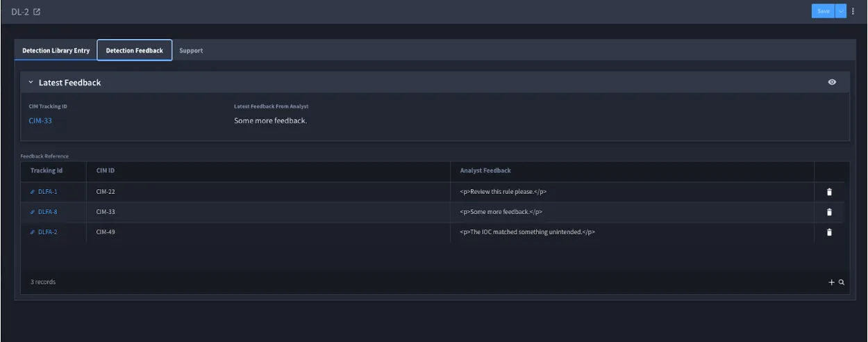Open the Save dropdown arrow
Screen dimensions: 868x342
pos(840,11)
